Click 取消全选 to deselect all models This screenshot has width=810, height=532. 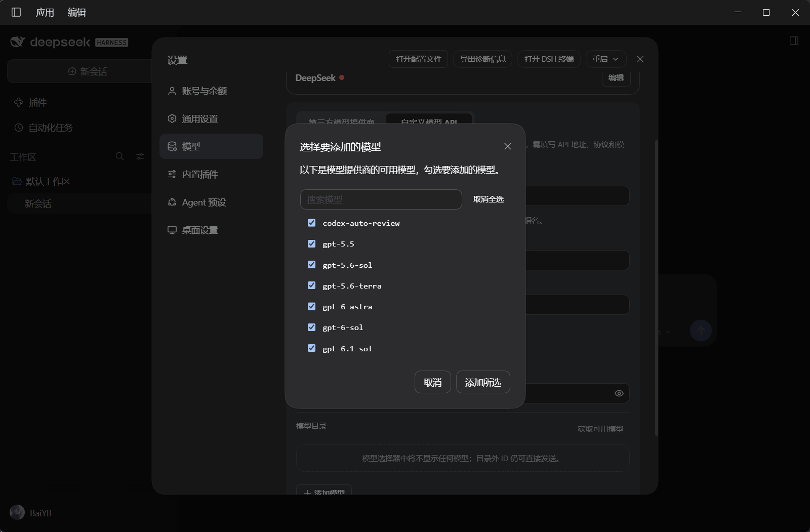(489, 199)
